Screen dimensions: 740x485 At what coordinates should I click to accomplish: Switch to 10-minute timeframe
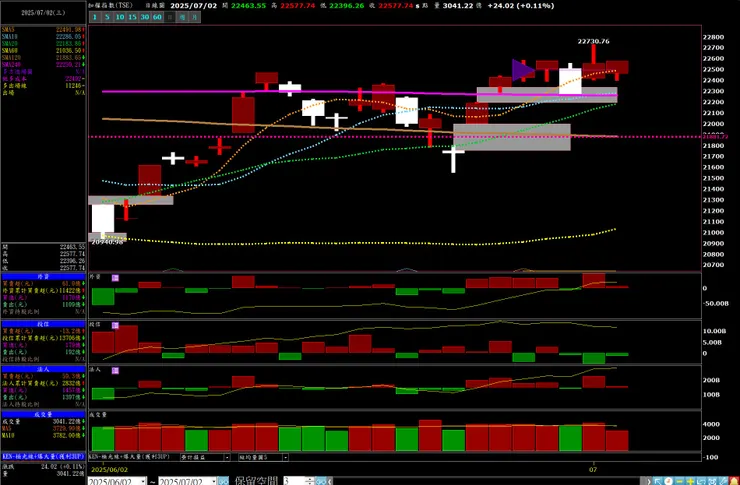click(120, 17)
